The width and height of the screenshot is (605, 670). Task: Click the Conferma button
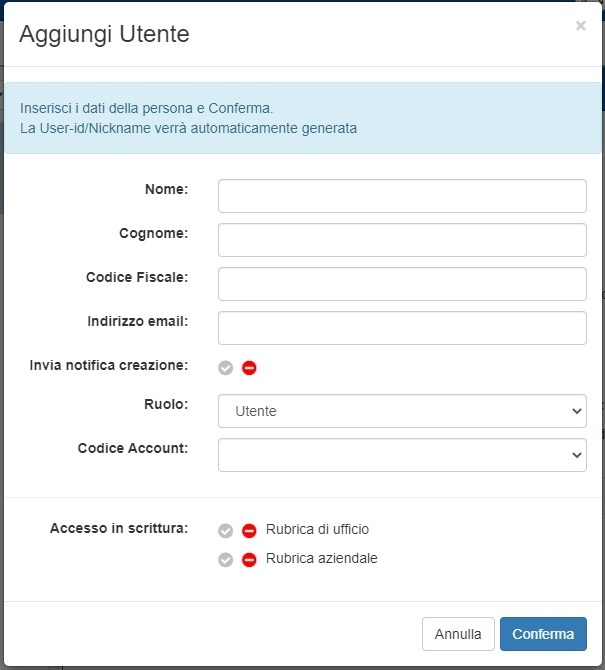pyautogui.click(x=543, y=634)
